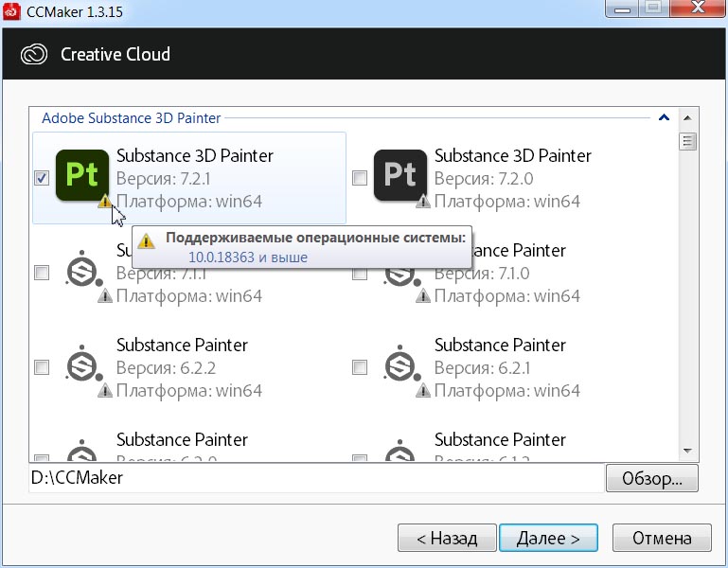The height and width of the screenshot is (568, 728).
Task: Click the green Pt icon of Substance 3D Painter 7.2.1
Action: click(x=82, y=175)
